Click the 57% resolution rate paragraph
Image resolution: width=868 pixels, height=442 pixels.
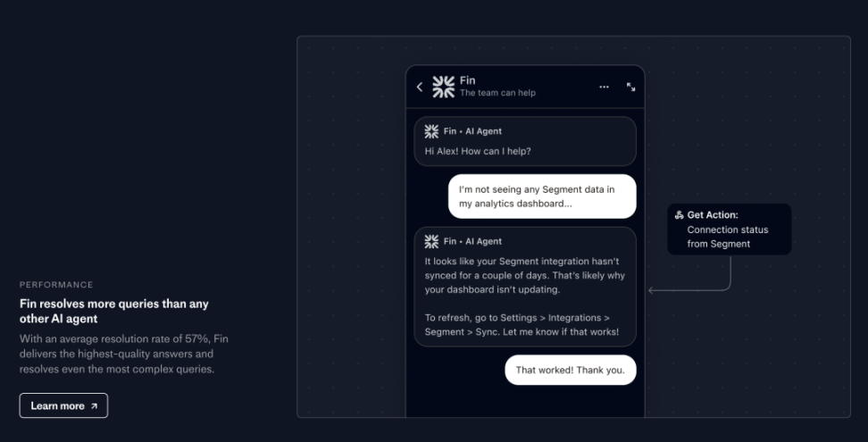(x=124, y=354)
